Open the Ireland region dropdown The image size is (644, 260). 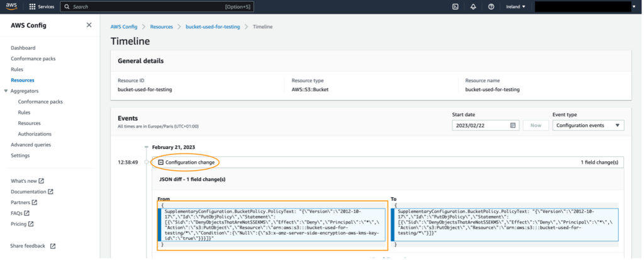click(516, 6)
